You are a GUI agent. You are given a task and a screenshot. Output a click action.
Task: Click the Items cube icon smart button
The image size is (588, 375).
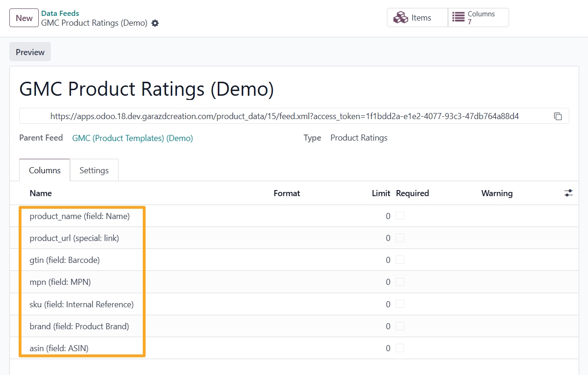[x=401, y=17]
